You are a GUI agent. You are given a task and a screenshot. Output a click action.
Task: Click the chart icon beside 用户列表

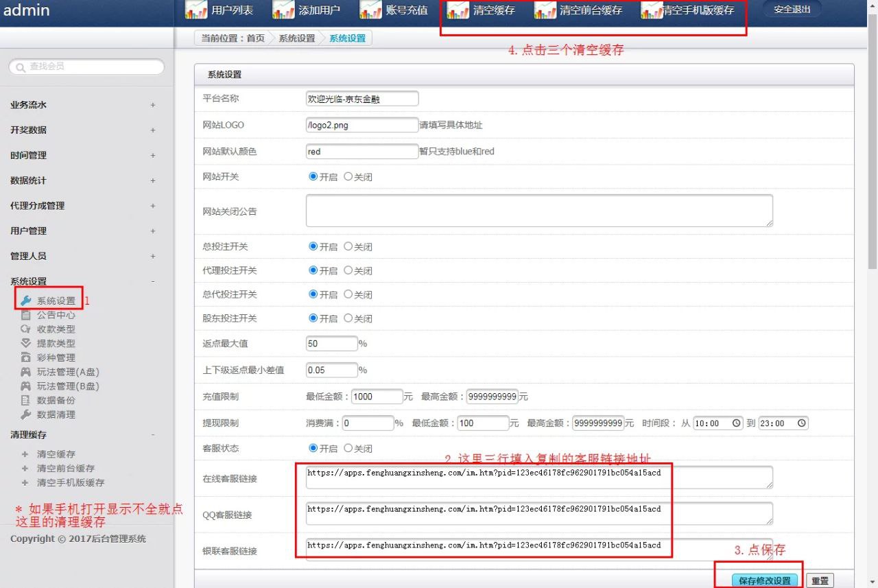pos(196,10)
